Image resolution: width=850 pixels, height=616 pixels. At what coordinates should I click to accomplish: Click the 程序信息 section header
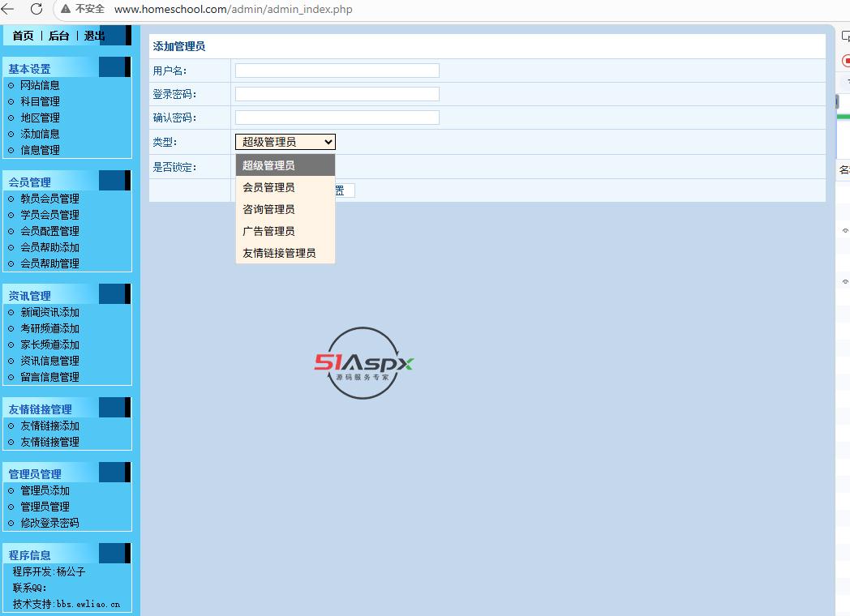point(29,556)
